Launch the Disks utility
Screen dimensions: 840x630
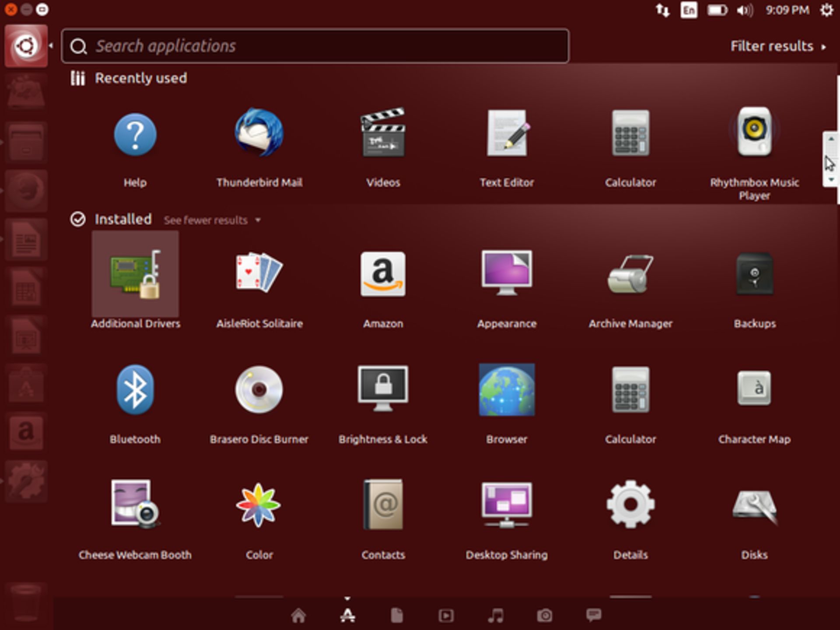tap(754, 507)
